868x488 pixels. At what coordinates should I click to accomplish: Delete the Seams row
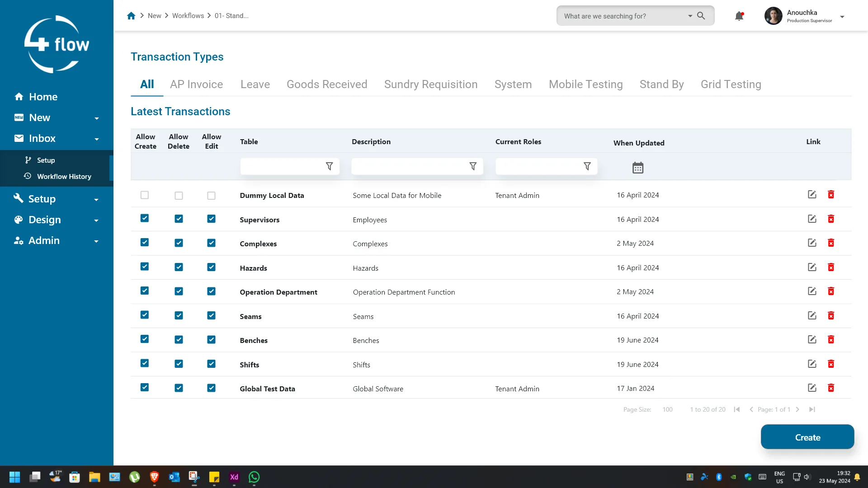[831, 316]
